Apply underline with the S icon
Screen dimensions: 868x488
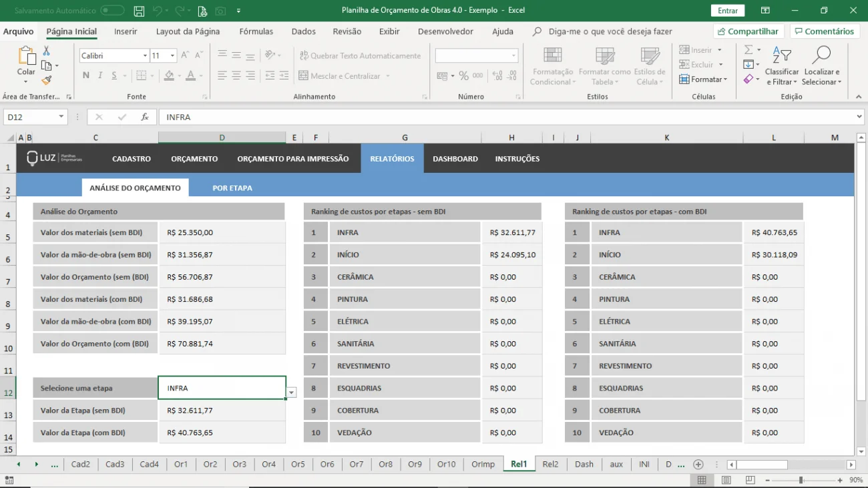coord(115,75)
